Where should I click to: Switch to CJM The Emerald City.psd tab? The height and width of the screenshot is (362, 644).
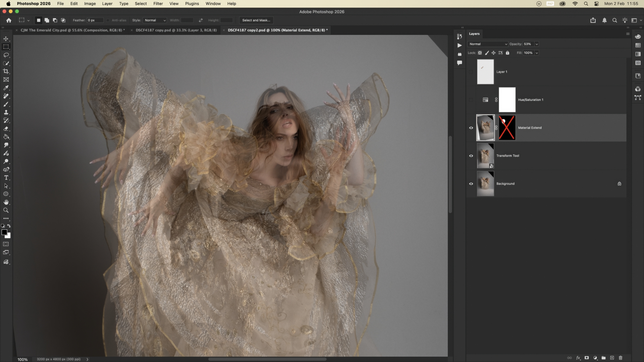(72, 30)
